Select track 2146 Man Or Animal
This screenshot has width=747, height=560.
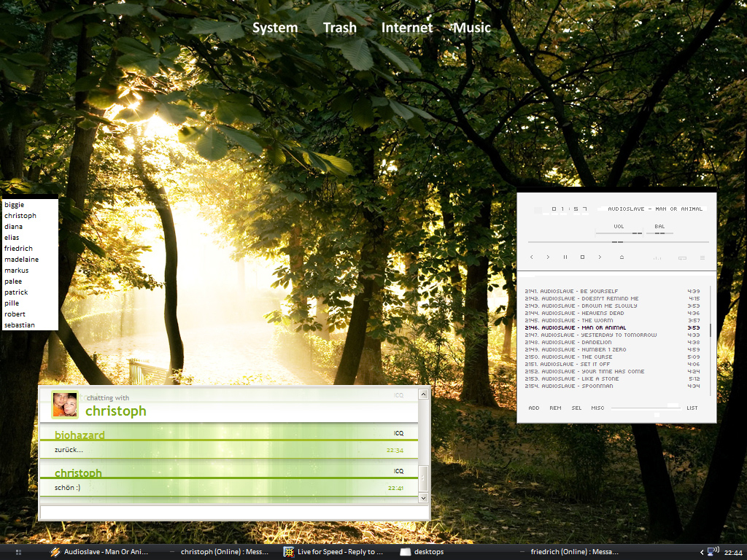point(612,327)
